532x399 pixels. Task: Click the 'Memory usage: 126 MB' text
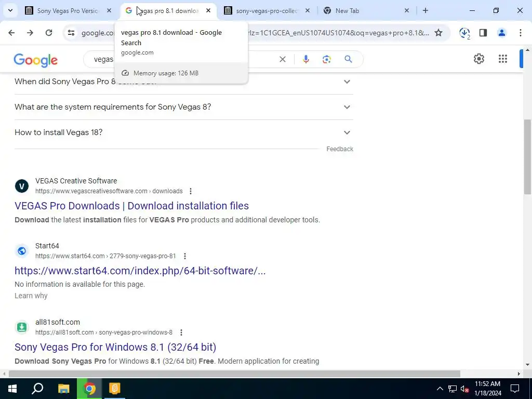166,73
